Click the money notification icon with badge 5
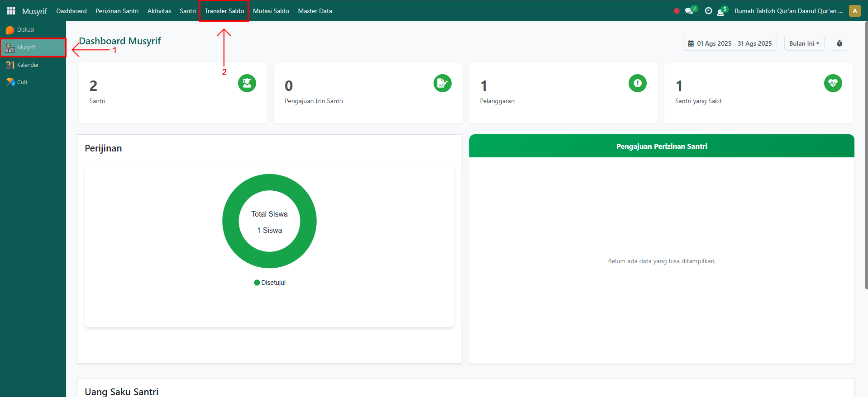The height and width of the screenshot is (397, 868). (721, 12)
